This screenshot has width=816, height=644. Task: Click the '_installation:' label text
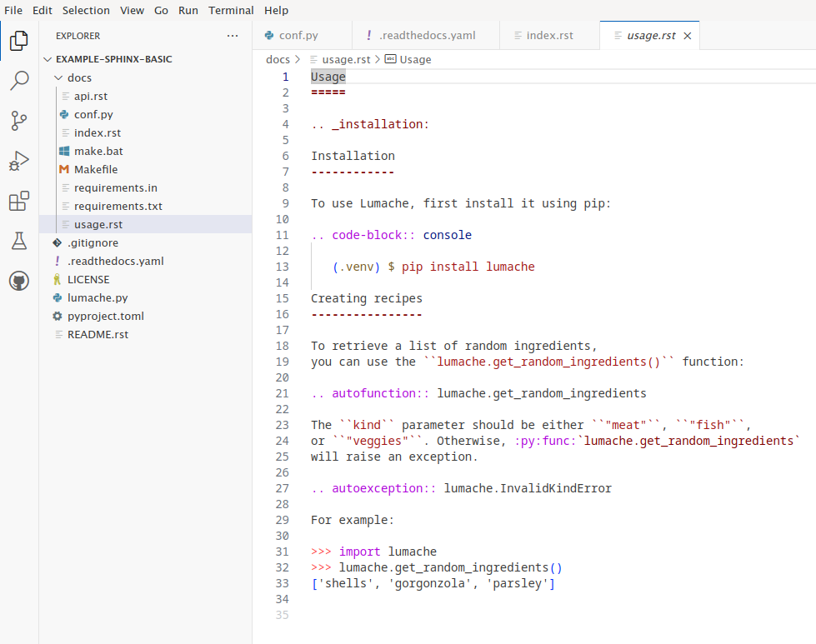click(x=380, y=124)
